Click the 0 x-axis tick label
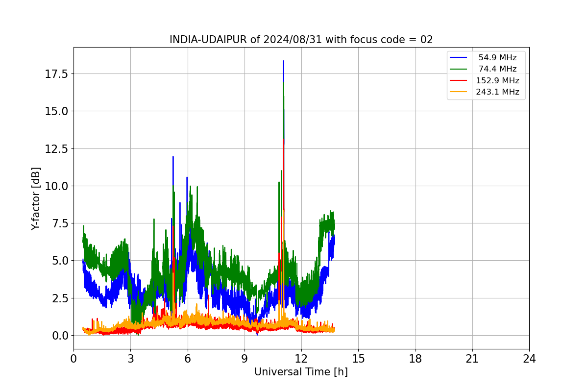This screenshot has width=588, height=392. (x=73, y=359)
